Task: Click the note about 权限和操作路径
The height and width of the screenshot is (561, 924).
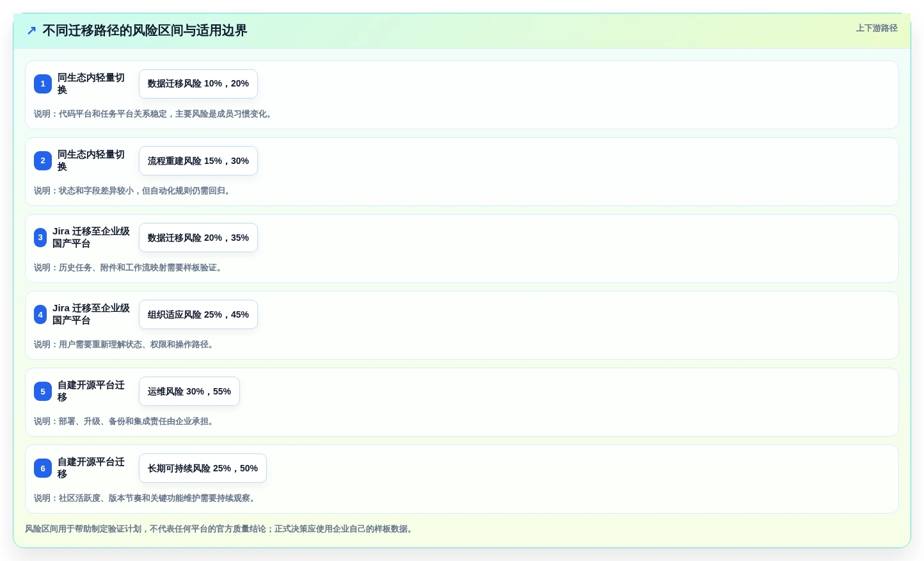Action: click(125, 345)
